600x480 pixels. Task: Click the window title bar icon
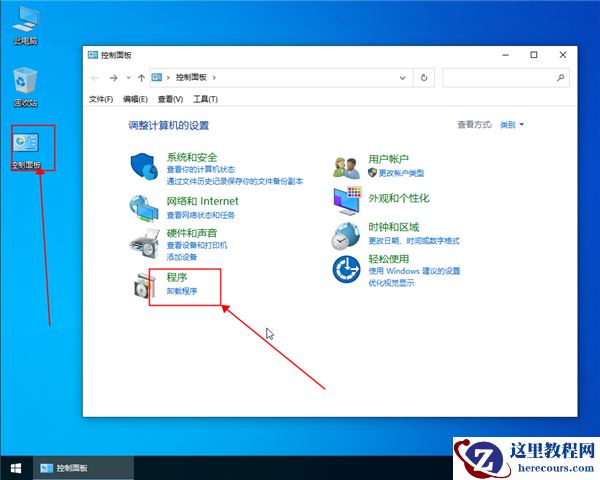[93, 55]
